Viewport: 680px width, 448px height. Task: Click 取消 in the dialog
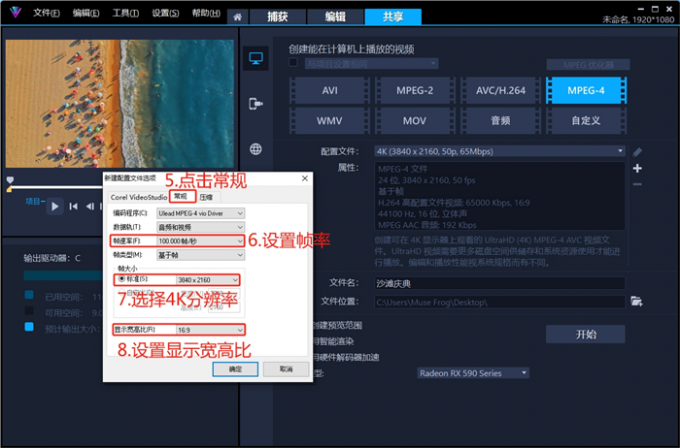pyautogui.click(x=286, y=369)
